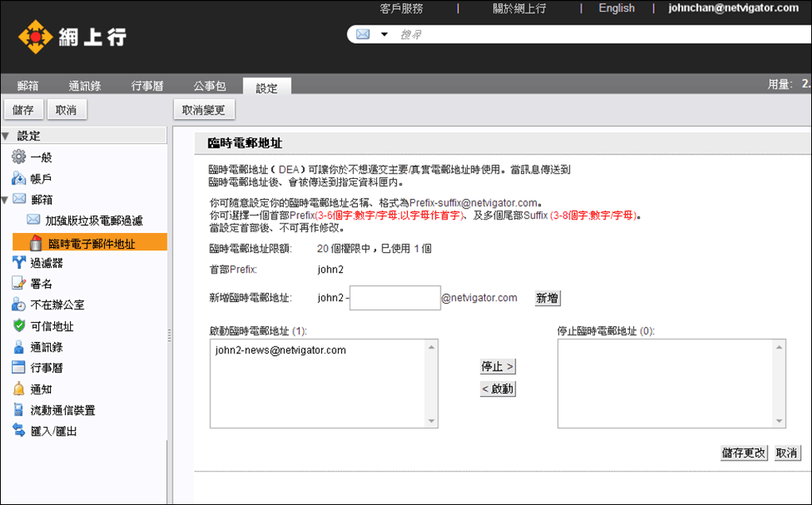The width and height of the screenshot is (812, 505).
Task: Click the 署名 signature pencil icon
Action: coord(18,283)
